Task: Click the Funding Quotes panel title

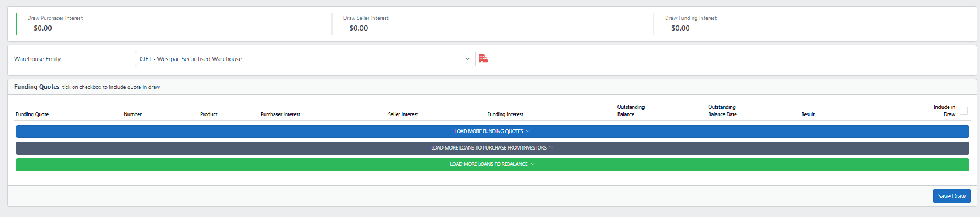Action: pos(37,87)
